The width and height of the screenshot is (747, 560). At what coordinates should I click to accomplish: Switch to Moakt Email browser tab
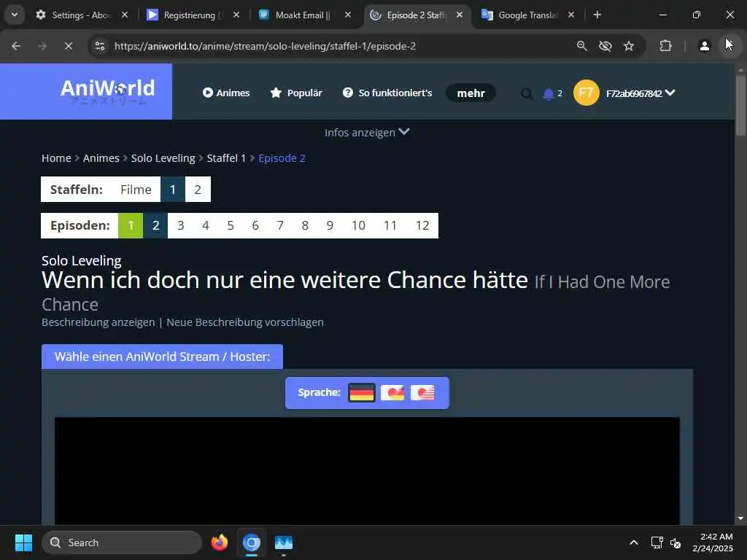(x=305, y=15)
